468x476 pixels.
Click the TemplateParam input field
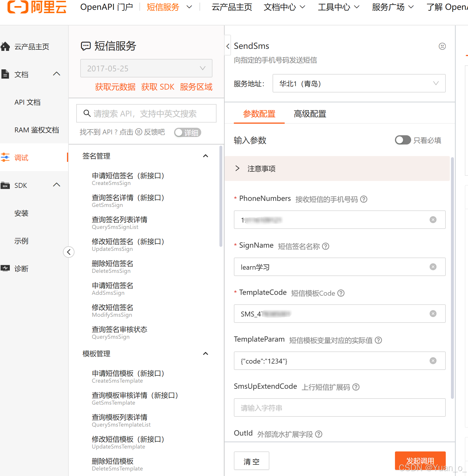click(340, 361)
